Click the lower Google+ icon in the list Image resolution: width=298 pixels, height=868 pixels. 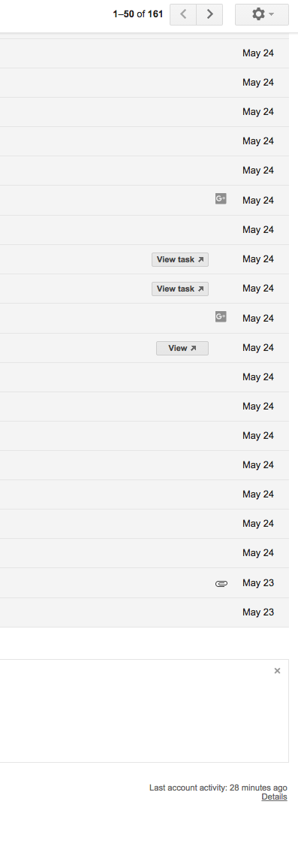pyautogui.click(x=221, y=316)
